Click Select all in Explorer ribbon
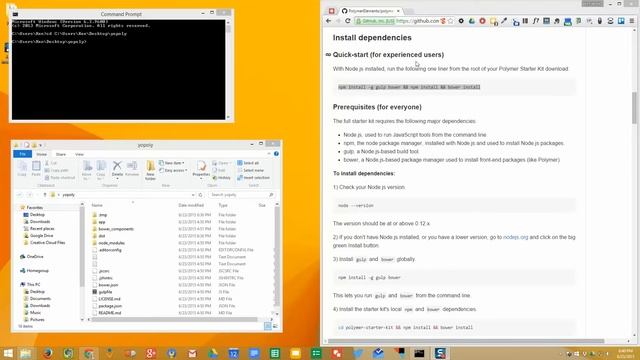This screenshot has width=640, height=360. coord(248,163)
